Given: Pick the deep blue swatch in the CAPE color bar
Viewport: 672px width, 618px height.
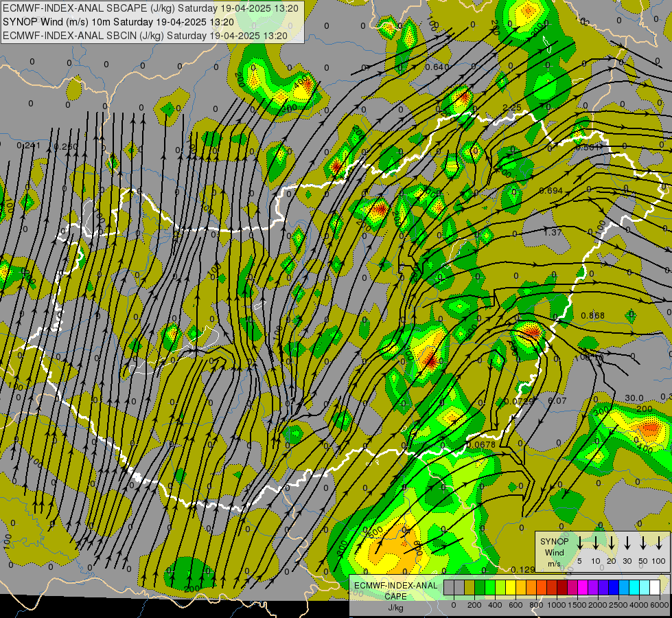Looking at the screenshot, I should pos(614,587).
